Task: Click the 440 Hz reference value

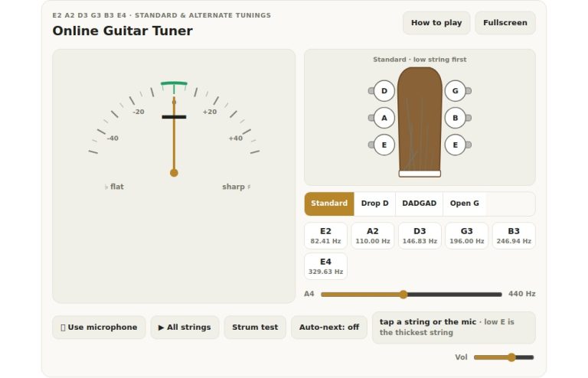Action: [521, 294]
